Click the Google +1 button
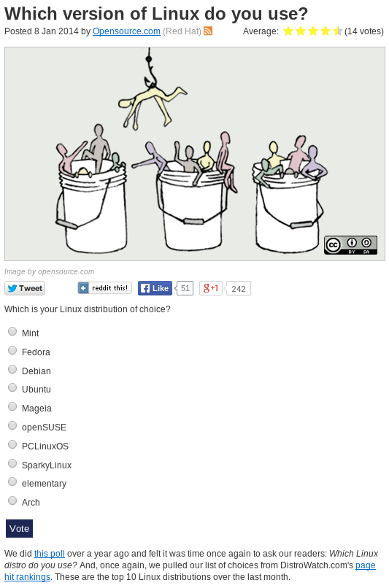Image resolution: width=389 pixels, height=588 pixels. [211, 288]
